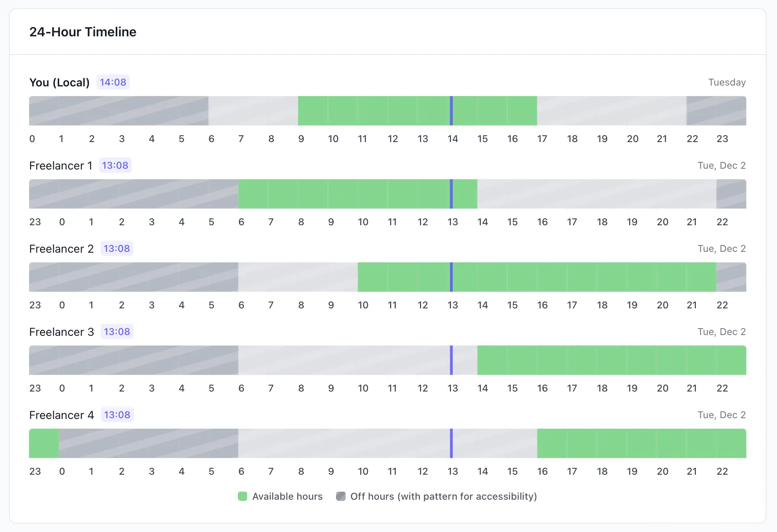
Task: Click Freelancer 4's Tue, Dec 2 date label
Action: pos(721,415)
